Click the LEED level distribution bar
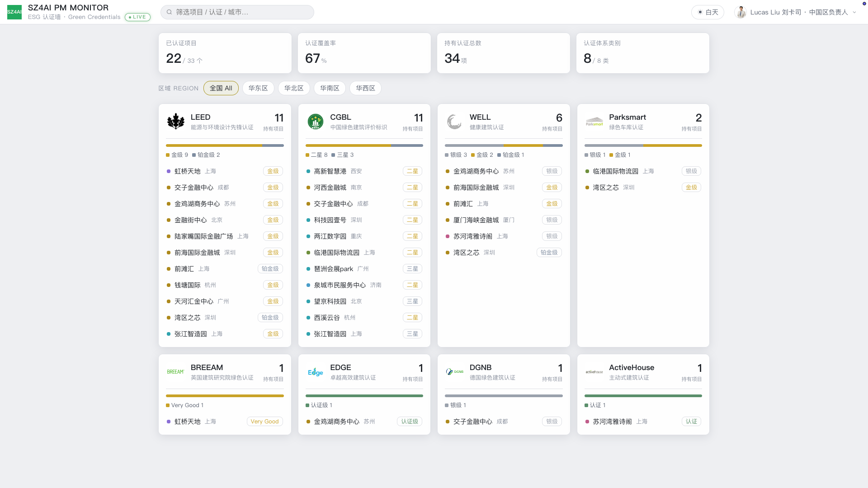868x488 pixels. (x=225, y=145)
